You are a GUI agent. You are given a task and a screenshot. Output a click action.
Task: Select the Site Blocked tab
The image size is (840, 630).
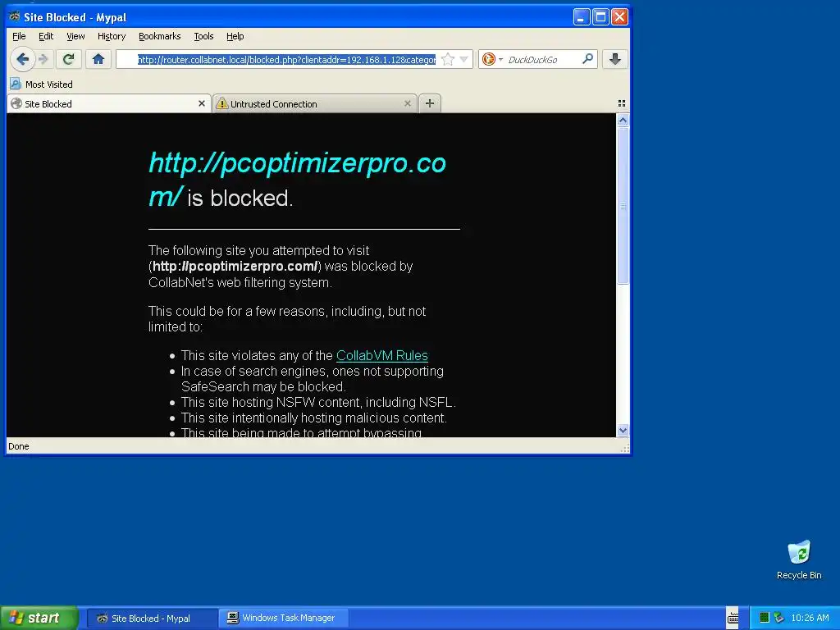(108, 103)
